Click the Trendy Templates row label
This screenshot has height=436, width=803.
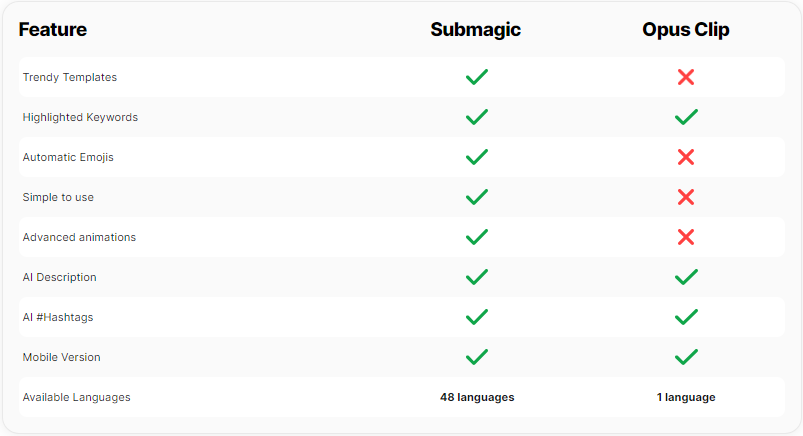(x=69, y=77)
